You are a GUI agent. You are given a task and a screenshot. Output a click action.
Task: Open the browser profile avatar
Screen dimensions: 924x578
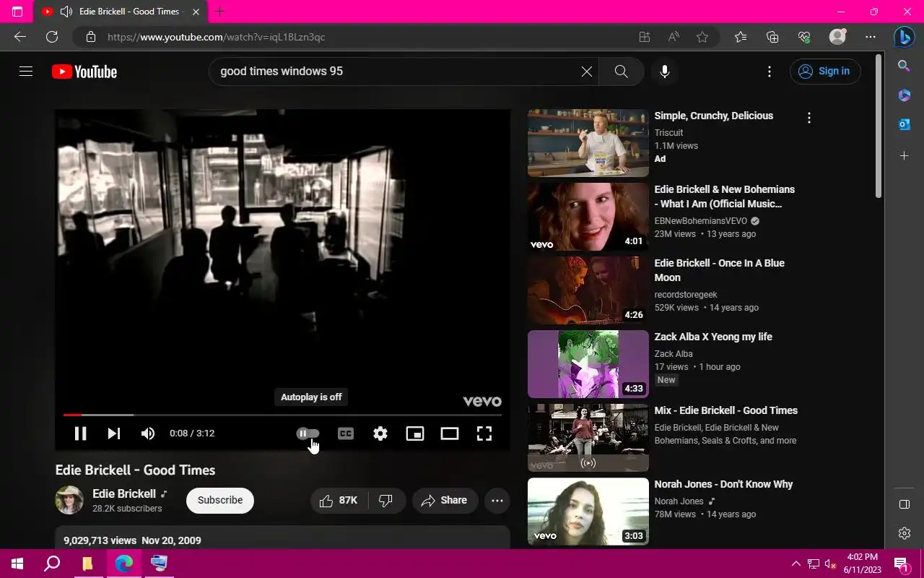pos(837,37)
